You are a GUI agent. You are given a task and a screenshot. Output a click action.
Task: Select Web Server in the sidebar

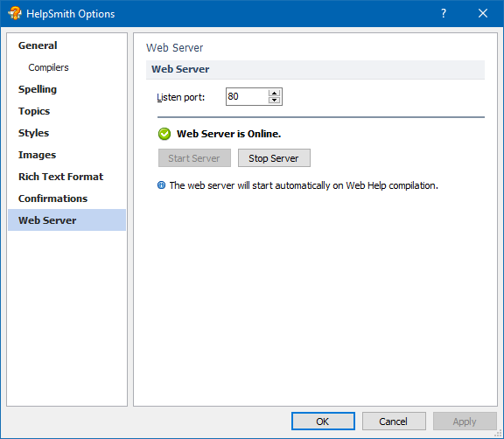[66, 220]
